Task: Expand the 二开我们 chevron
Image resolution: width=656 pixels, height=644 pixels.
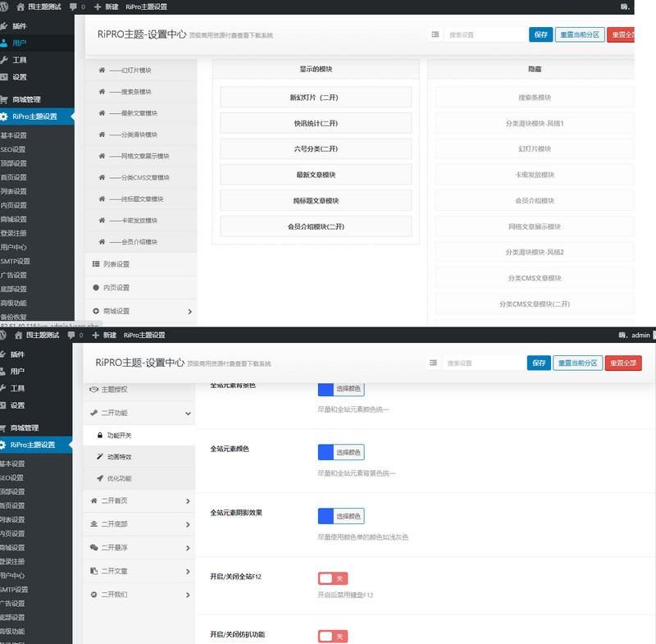Action: 188,595
